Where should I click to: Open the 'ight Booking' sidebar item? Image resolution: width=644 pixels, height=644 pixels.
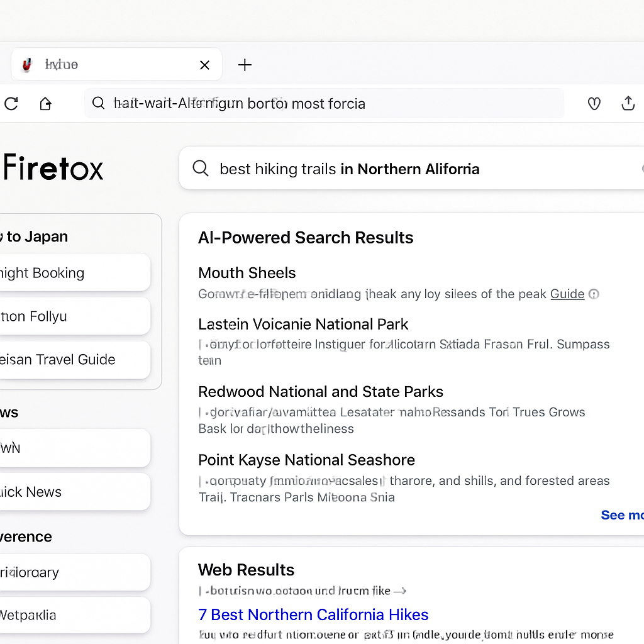click(74, 273)
